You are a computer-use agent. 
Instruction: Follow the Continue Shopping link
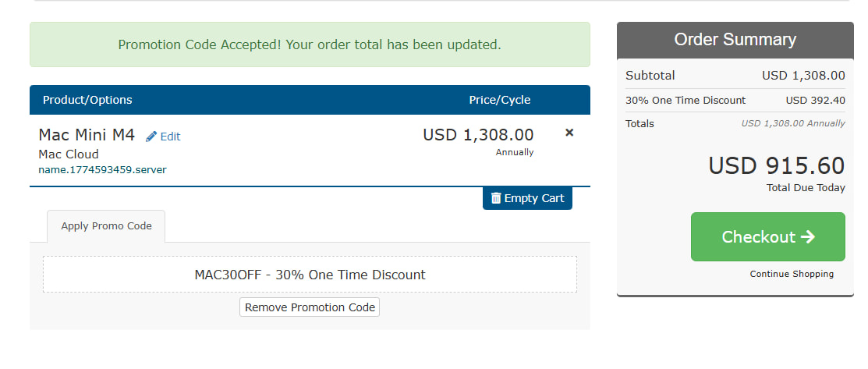[x=792, y=274]
